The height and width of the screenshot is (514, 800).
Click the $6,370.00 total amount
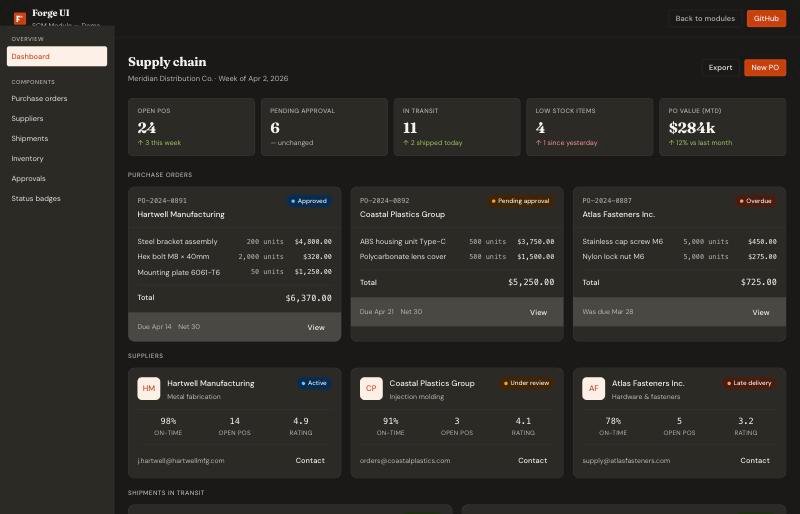(x=308, y=298)
